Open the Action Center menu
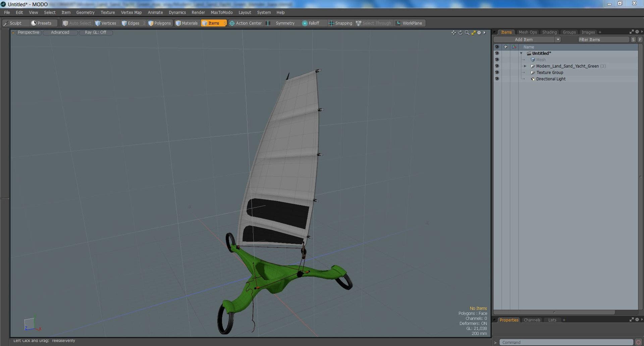This screenshot has width=644, height=346. 246,23
